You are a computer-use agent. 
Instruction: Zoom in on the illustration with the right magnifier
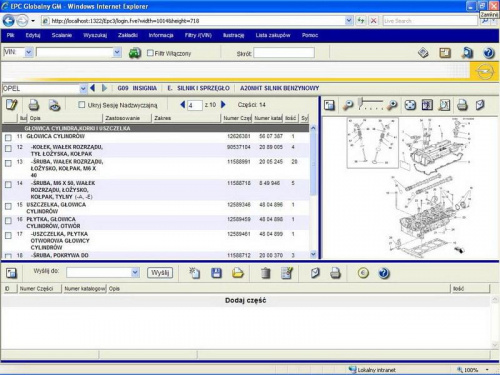click(x=392, y=105)
